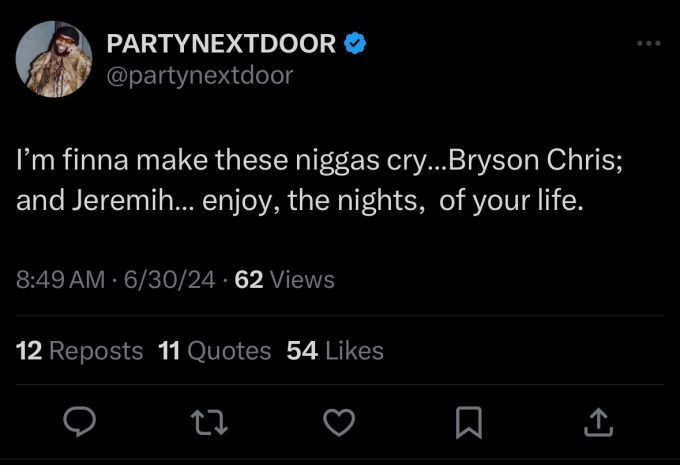Open the three-dots more options menu
Viewport: 680px width, 465px height.
coord(649,43)
